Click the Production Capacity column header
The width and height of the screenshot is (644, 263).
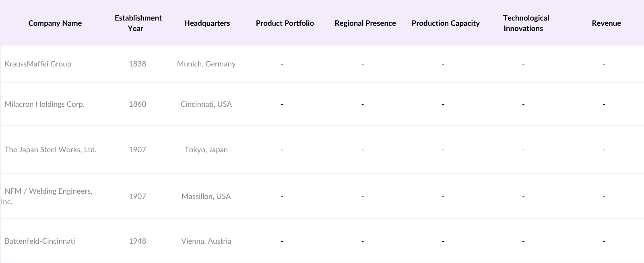point(446,23)
